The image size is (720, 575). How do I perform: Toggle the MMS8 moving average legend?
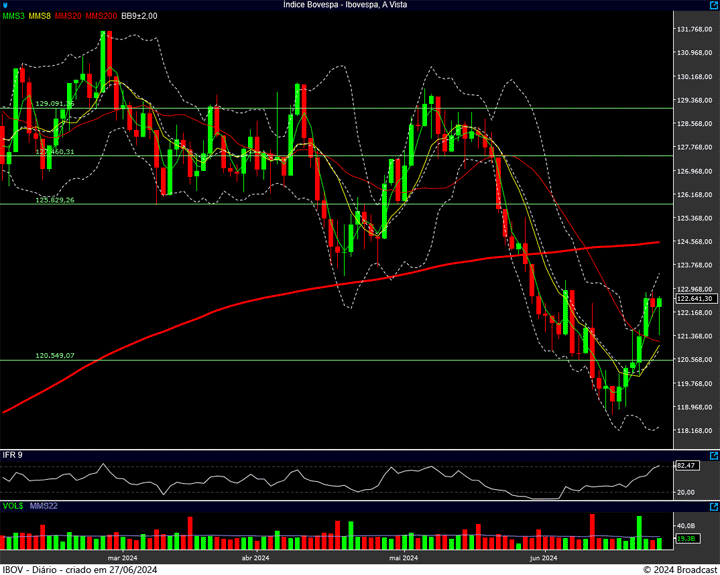pos(40,17)
